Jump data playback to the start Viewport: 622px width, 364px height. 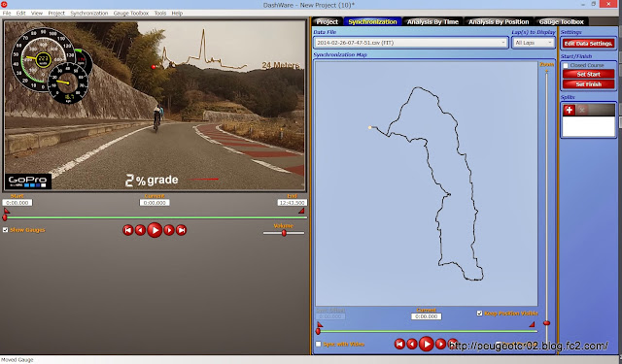(399, 344)
